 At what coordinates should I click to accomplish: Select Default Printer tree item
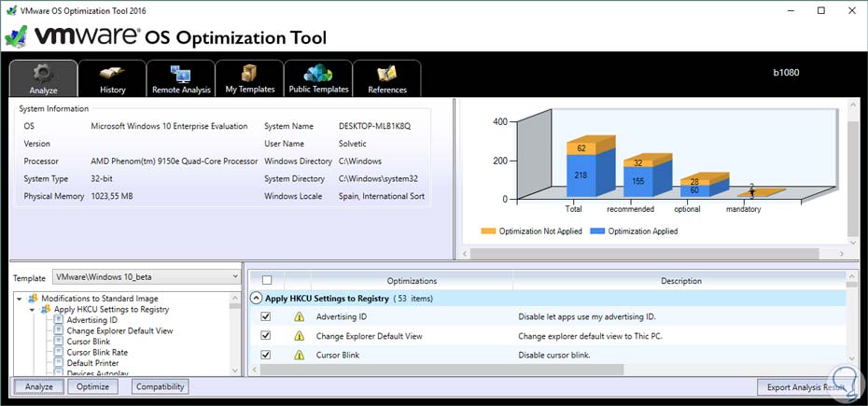pyautogui.click(x=92, y=363)
